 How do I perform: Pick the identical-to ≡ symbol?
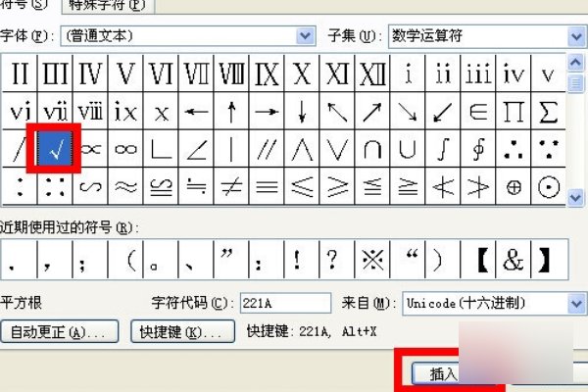(x=267, y=186)
